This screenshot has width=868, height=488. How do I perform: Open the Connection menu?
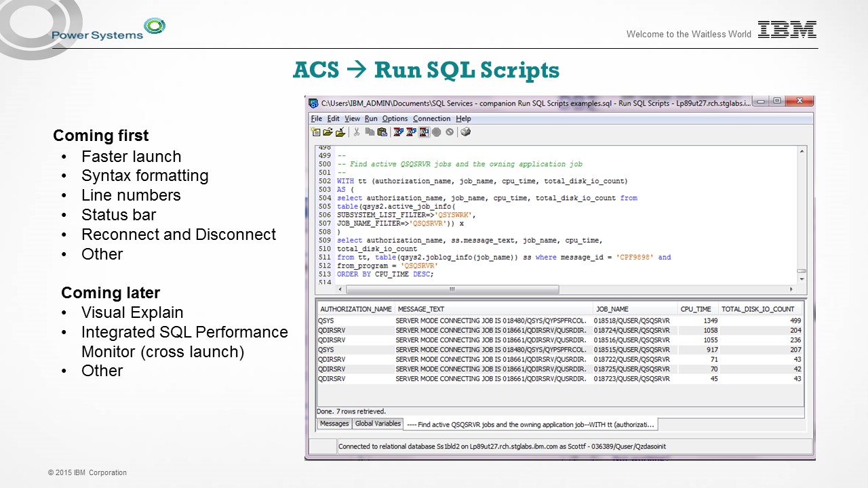click(432, 119)
